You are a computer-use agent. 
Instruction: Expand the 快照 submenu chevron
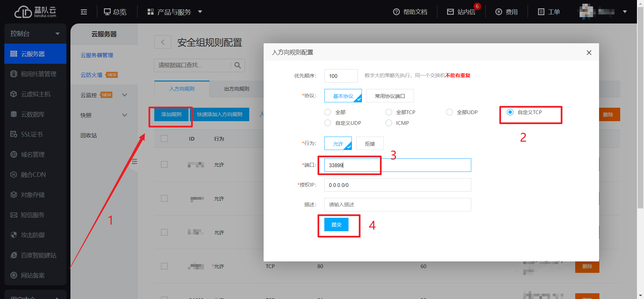coord(124,115)
